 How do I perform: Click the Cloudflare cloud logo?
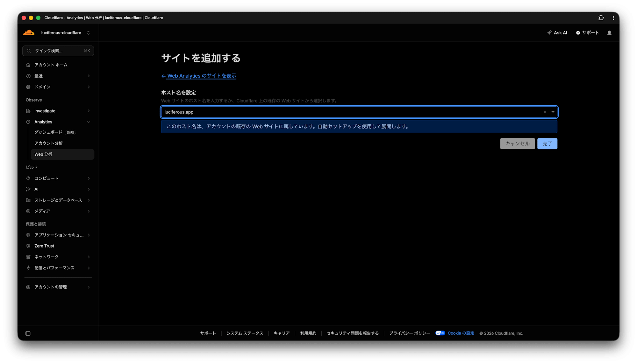point(29,32)
